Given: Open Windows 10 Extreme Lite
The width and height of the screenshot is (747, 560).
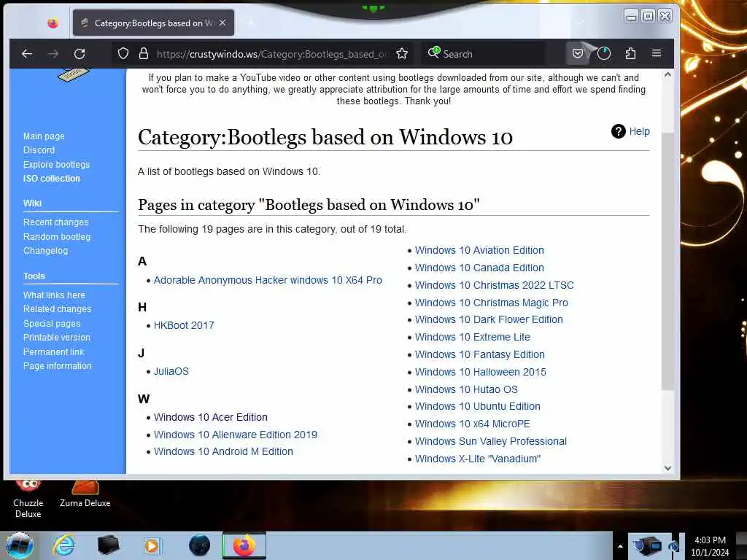Looking at the screenshot, I should click(473, 337).
